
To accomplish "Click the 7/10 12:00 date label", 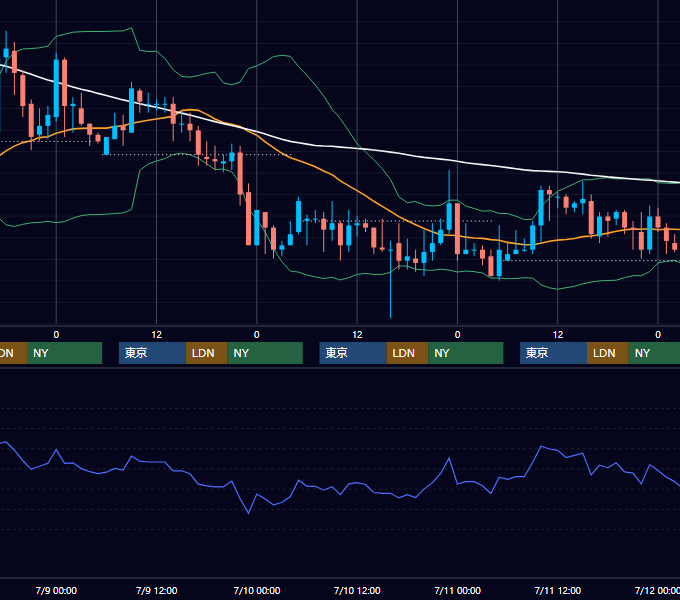I will coord(357,590).
